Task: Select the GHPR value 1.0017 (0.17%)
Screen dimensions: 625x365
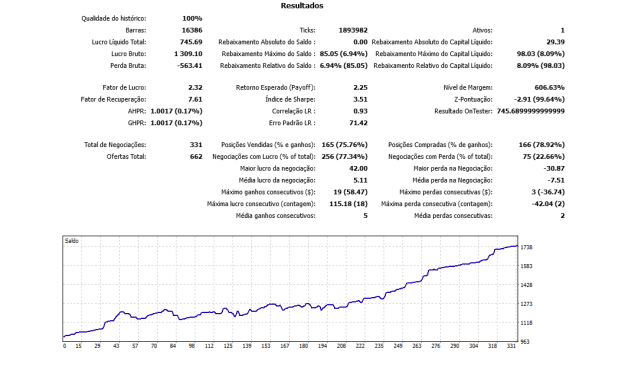Action: click(177, 123)
